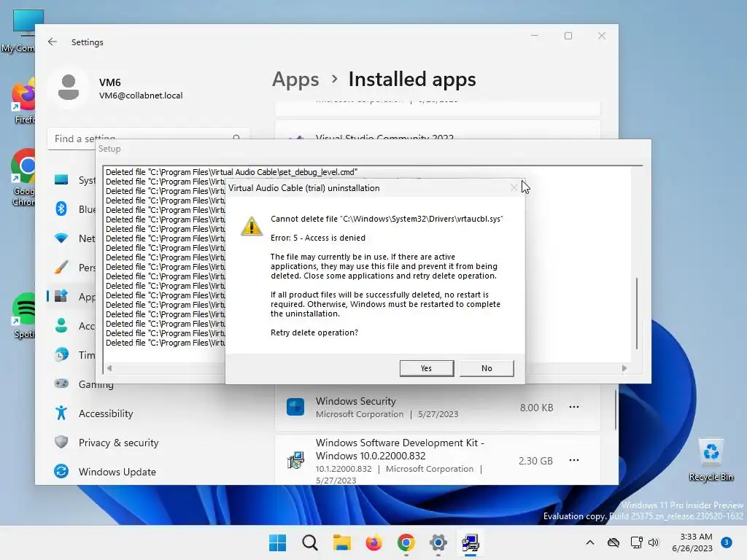Viewport: 747px width, 560px height.
Task: Click Yes to retry delete operation
Action: click(426, 368)
